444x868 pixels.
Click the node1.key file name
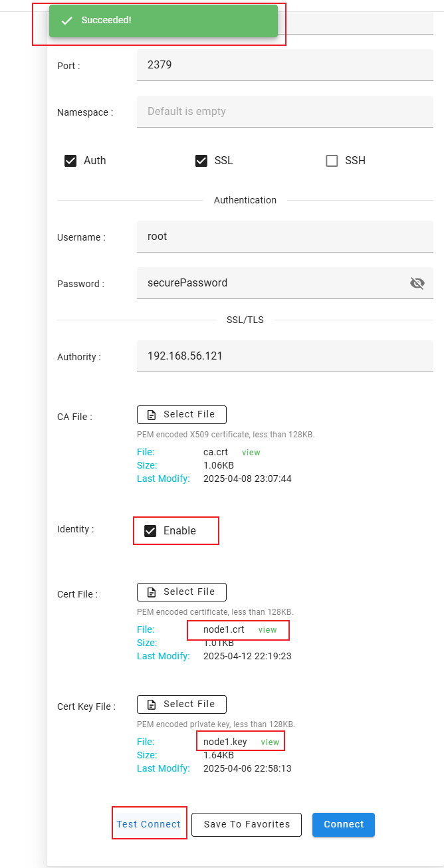(225, 742)
